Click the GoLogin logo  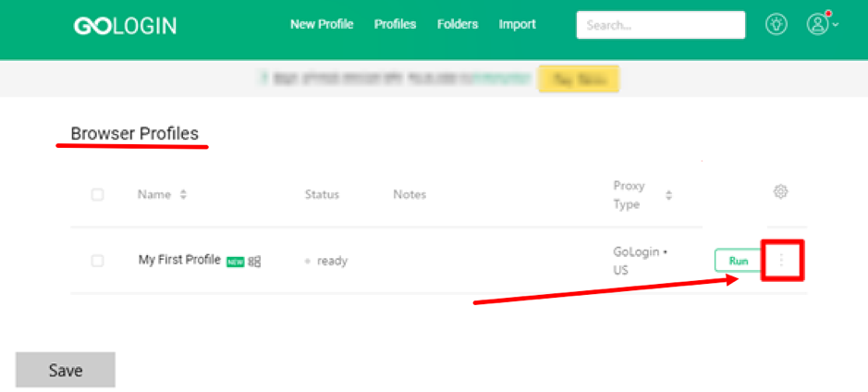coord(125,26)
